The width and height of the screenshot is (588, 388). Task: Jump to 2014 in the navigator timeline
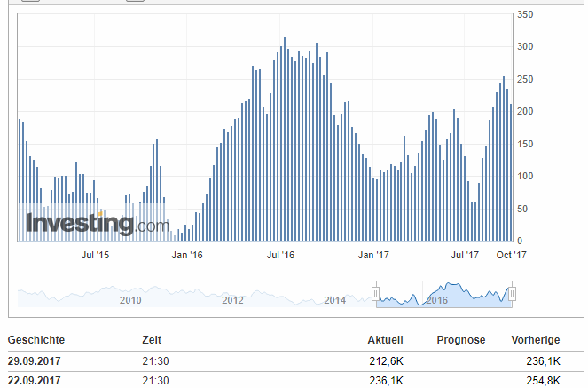334,300
